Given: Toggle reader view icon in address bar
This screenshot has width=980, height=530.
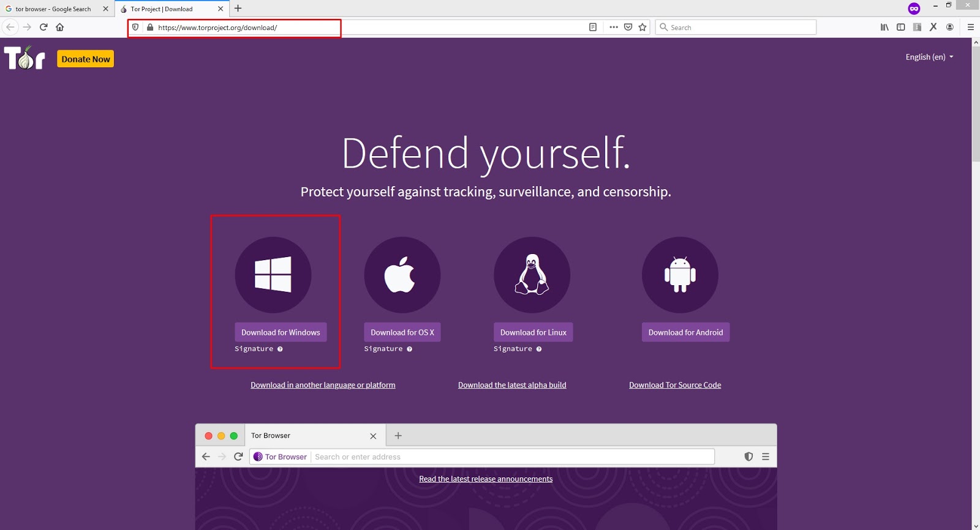Looking at the screenshot, I should click(593, 27).
